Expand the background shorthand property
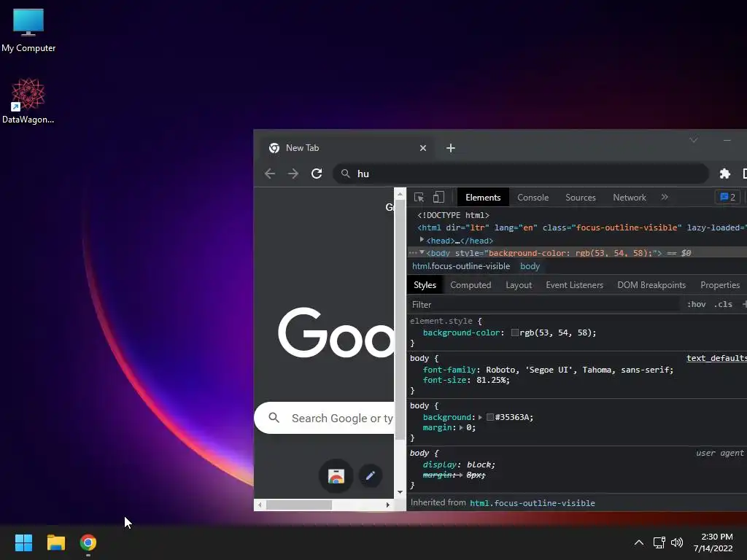Screen dimensions: 747x560 tap(480, 417)
